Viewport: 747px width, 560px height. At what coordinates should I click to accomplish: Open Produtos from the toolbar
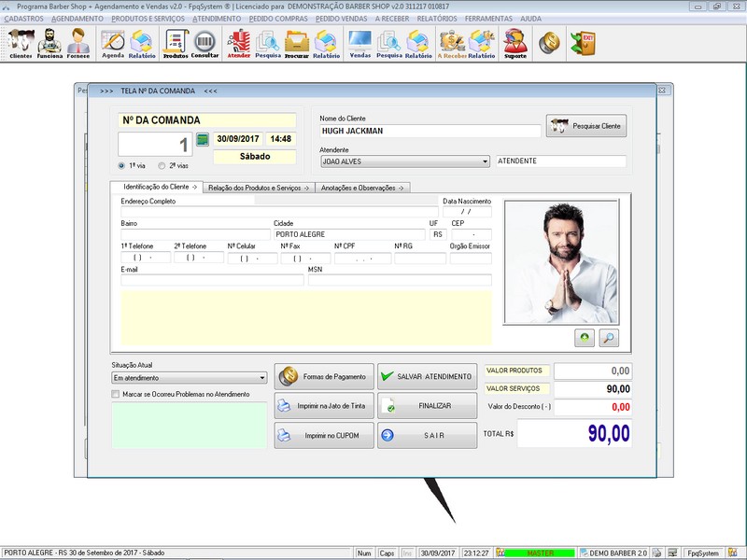pos(175,43)
